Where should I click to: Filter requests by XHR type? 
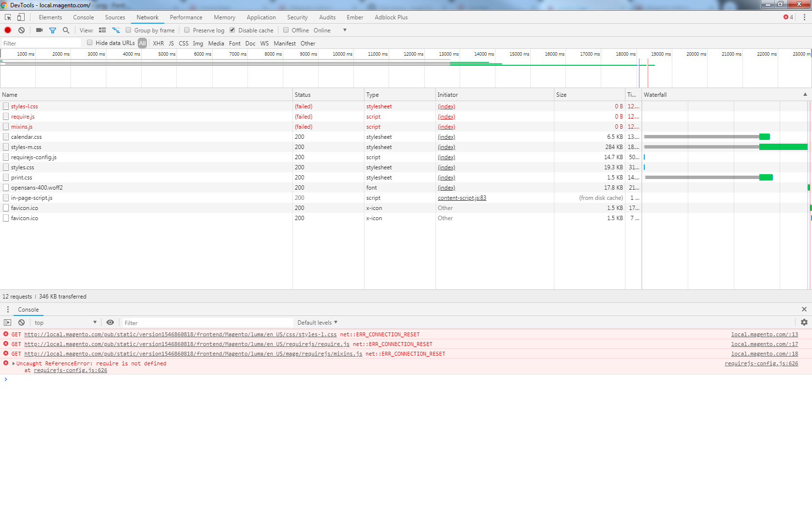(158, 43)
